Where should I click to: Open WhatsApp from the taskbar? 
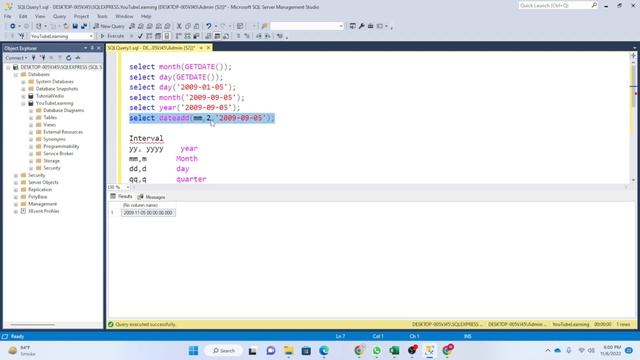377,351
